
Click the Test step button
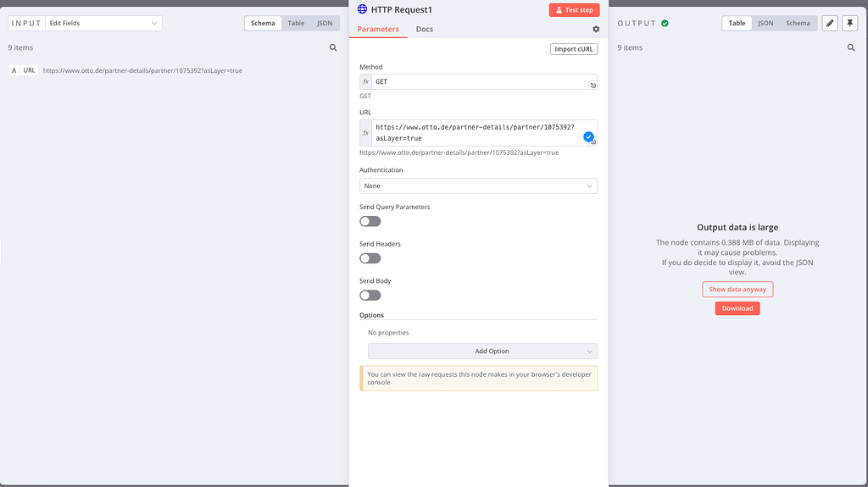[574, 10]
